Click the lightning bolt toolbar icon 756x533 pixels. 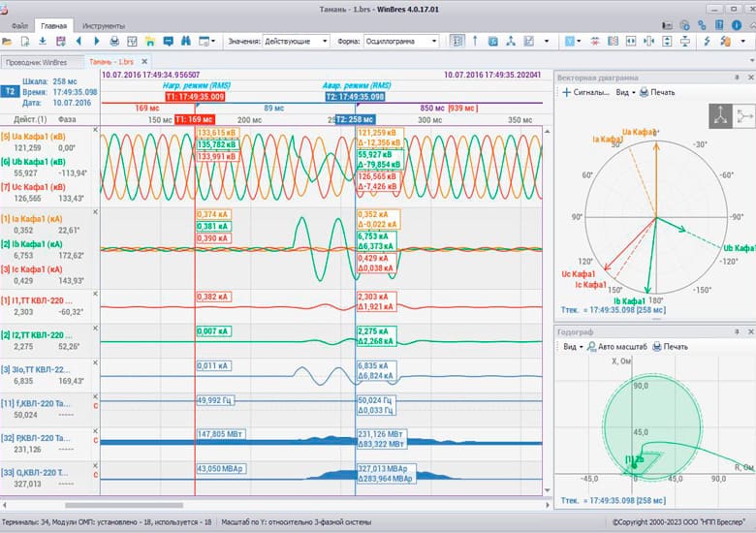coord(707,42)
